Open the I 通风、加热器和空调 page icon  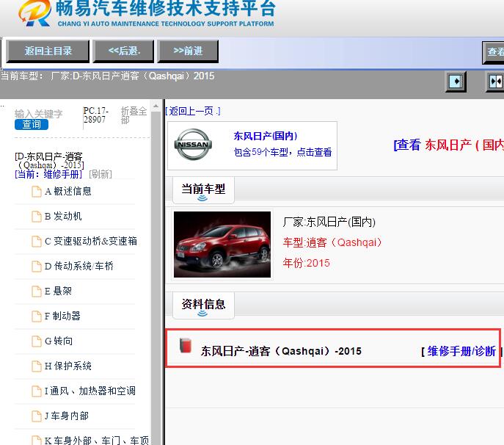[37, 391]
